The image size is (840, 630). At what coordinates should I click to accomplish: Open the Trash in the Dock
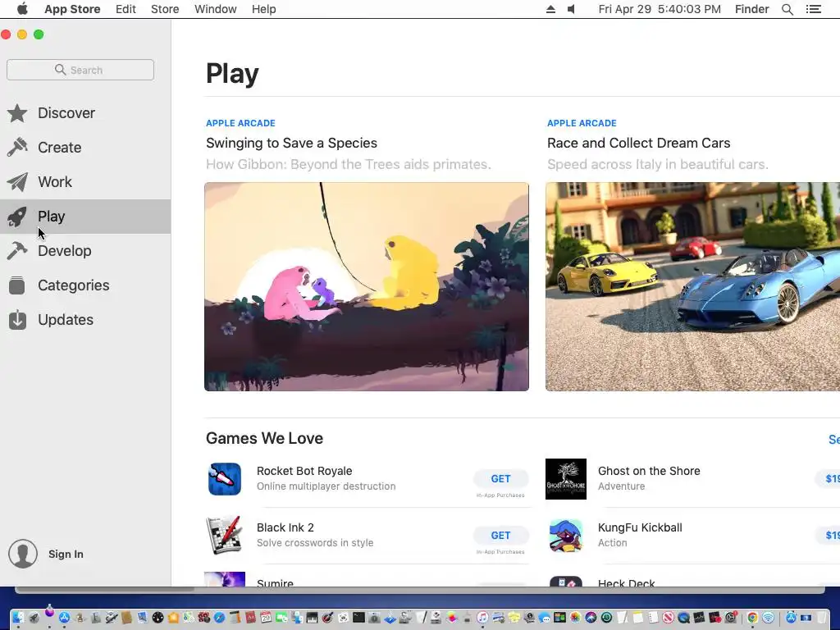(822, 618)
